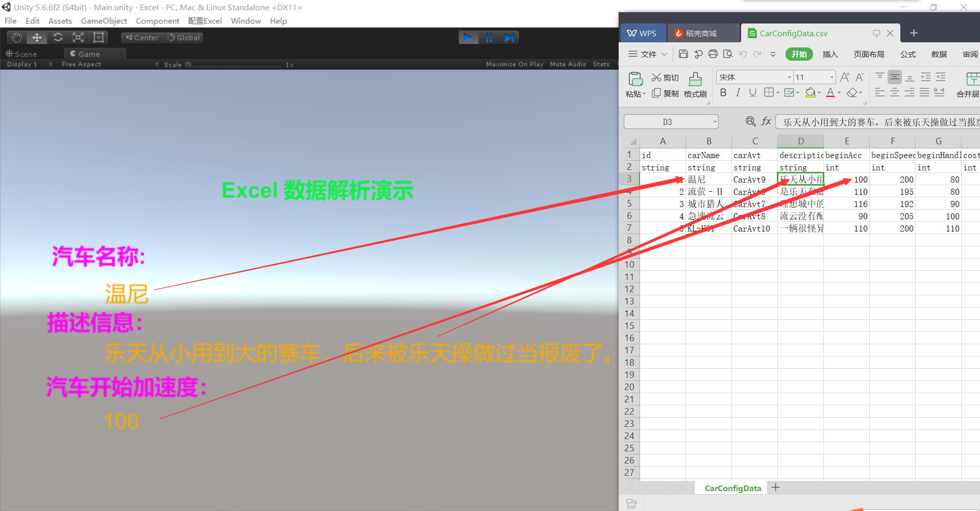Click the red font color A
The height and width of the screenshot is (511, 980).
[x=830, y=93]
